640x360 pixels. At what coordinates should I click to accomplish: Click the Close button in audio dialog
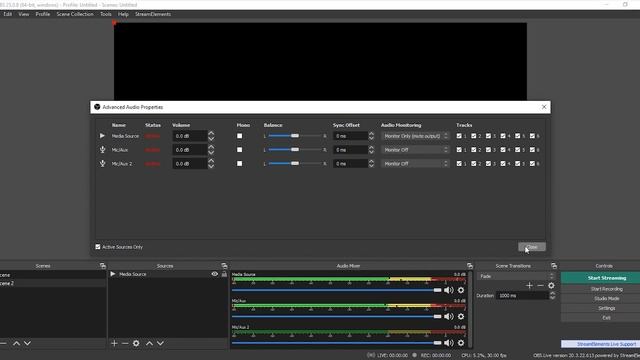[532, 247]
